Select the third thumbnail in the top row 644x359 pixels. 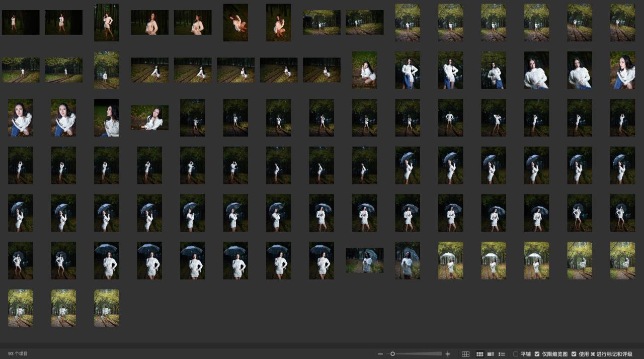pyautogui.click(x=107, y=23)
